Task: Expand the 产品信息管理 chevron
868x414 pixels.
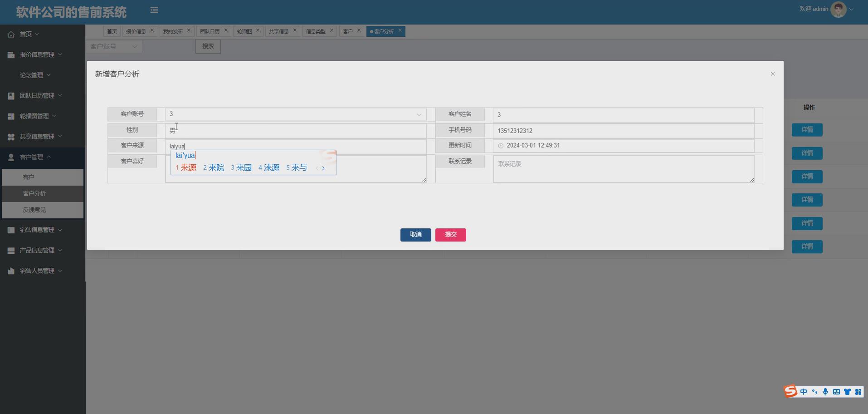Action: pyautogui.click(x=60, y=250)
